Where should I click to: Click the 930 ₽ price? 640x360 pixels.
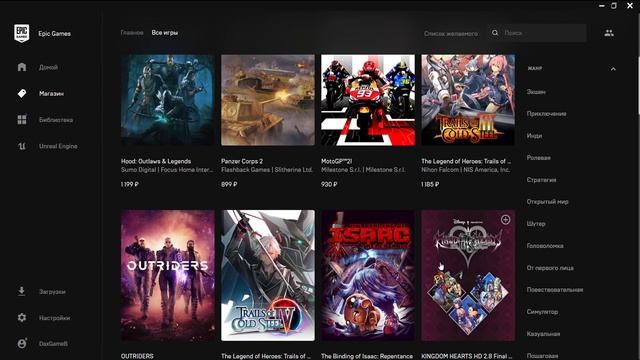tap(329, 184)
